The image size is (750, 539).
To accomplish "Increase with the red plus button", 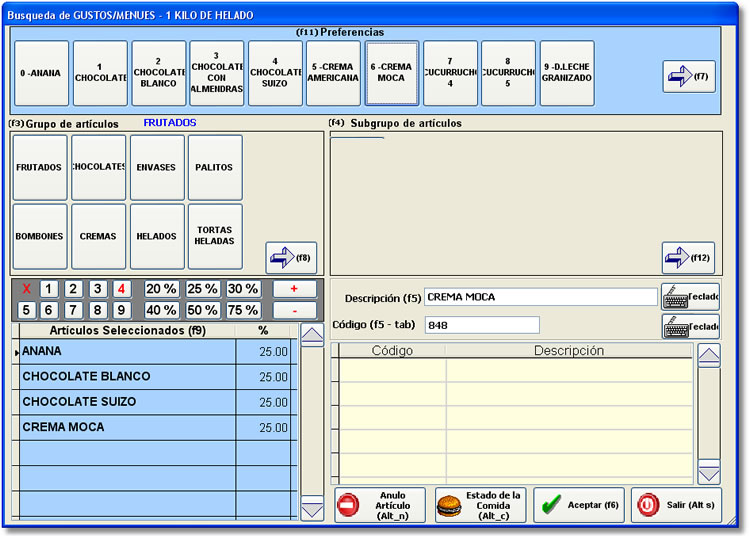I will (294, 289).
